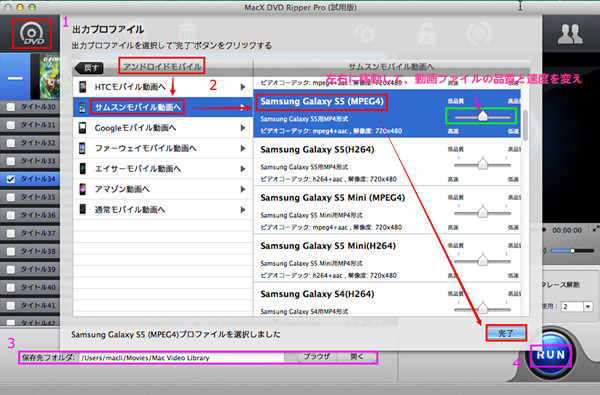Expand アマゾン動画へ arrow

point(243,189)
